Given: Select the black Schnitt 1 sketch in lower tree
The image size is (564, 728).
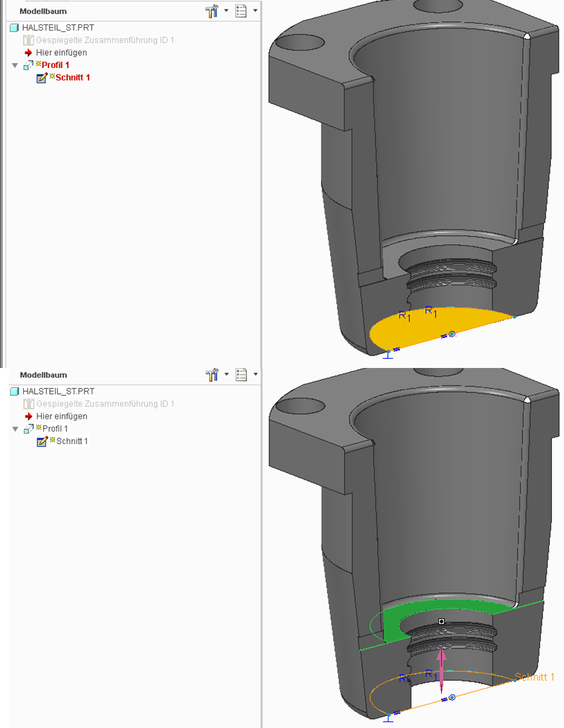Looking at the screenshot, I should click(x=72, y=441).
